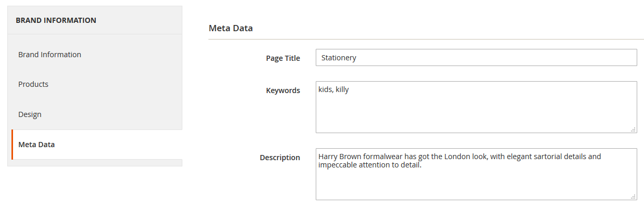Focus the Page Title input field
This screenshot has width=644, height=208.
click(x=476, y=58)
